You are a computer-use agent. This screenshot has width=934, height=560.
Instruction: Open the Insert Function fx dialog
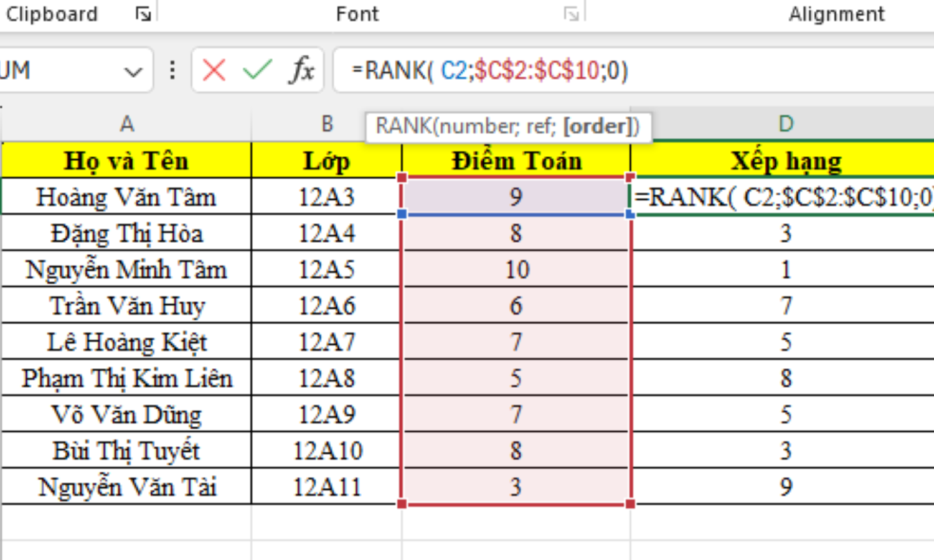(301, 70)
